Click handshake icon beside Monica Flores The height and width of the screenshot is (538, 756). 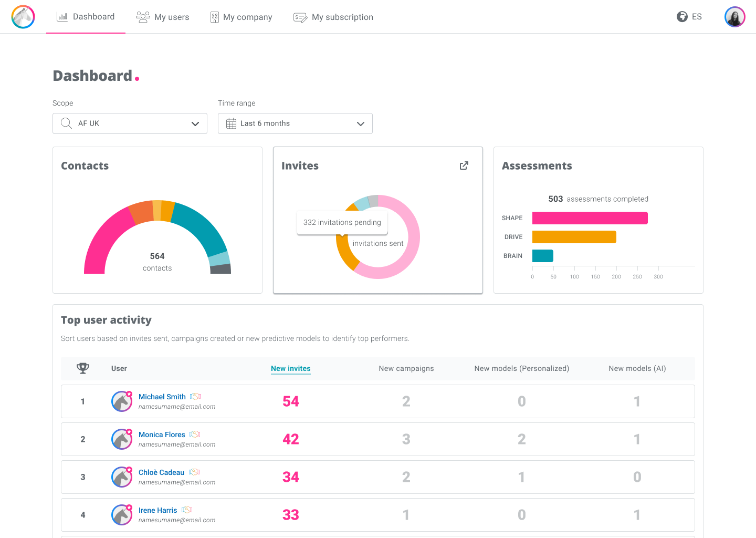[x=195, y=434]
